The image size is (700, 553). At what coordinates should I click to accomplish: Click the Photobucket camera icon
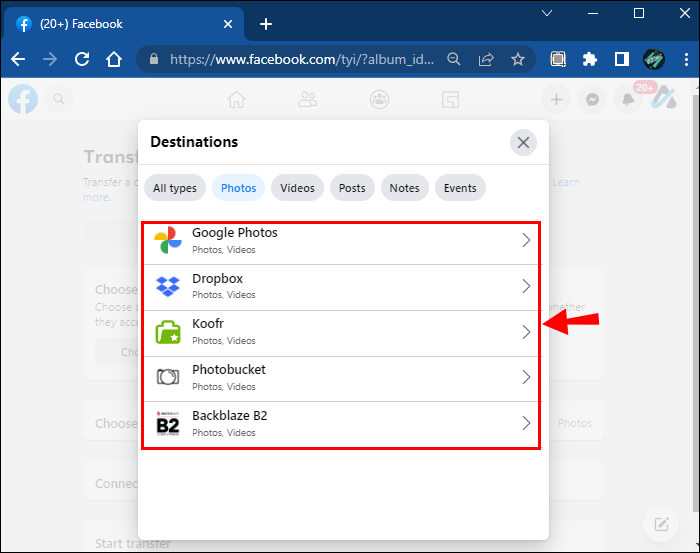[x=168, y=378]
